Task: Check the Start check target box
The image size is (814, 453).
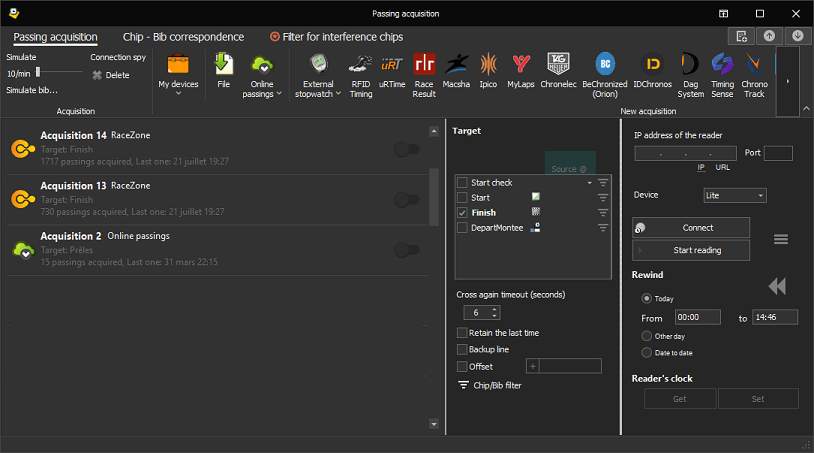Action: pyautogui.click(x=462, y=183)
